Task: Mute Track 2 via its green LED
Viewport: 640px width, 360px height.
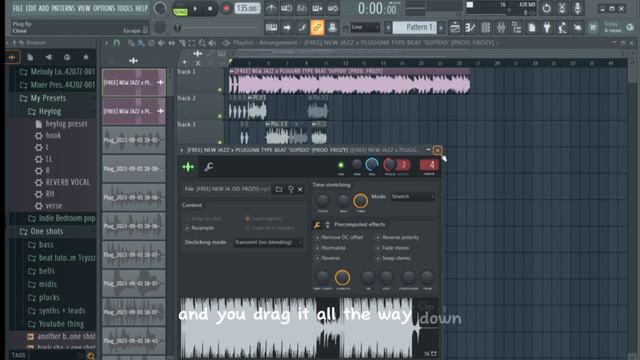Action: [220, 116]
